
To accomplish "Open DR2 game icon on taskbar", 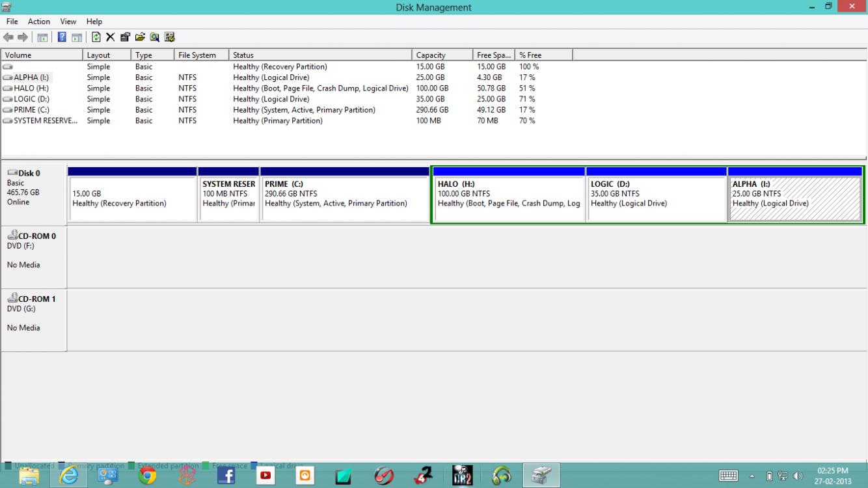I will [x=462, y=476].
